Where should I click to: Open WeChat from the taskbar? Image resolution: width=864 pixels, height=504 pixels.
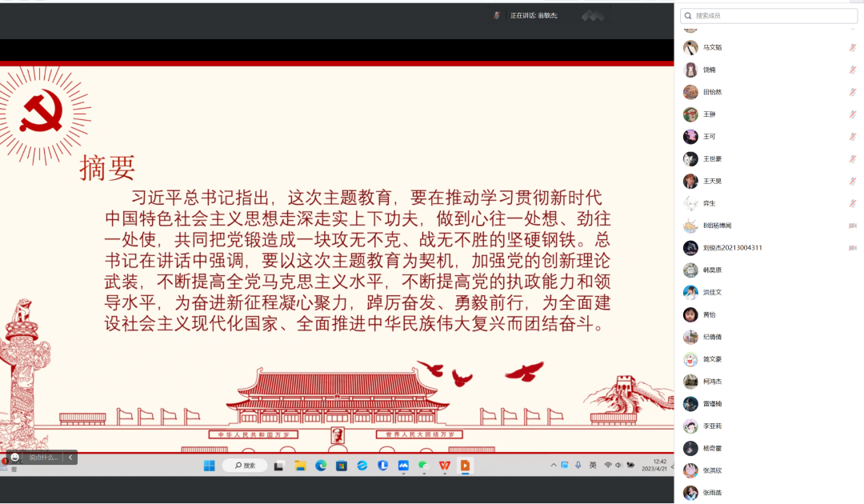[424, 466]
